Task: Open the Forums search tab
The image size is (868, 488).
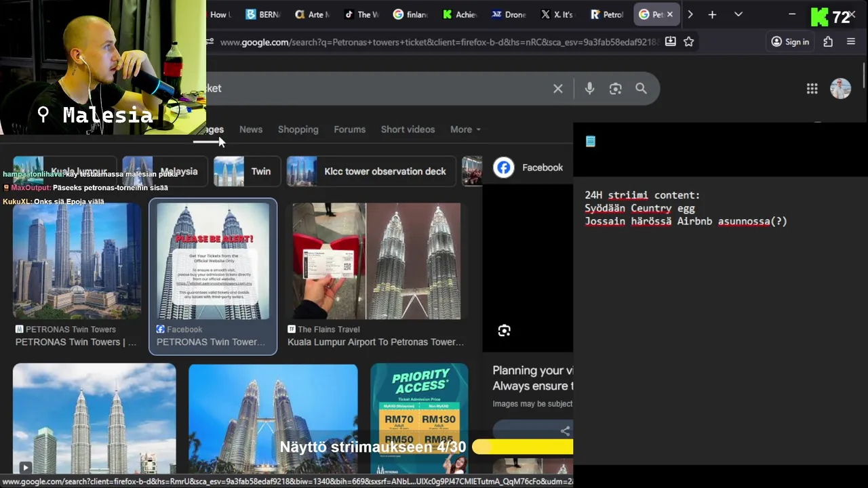Action: click(349, 129)
